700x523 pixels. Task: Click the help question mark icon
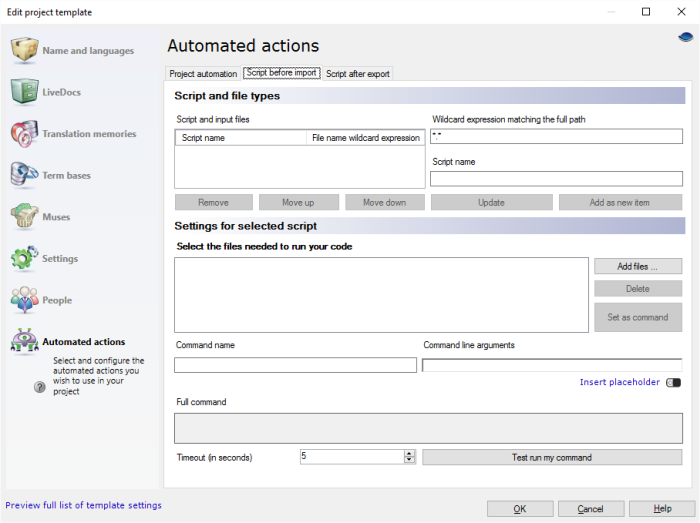pyautogui.click(x=40, y=387)
